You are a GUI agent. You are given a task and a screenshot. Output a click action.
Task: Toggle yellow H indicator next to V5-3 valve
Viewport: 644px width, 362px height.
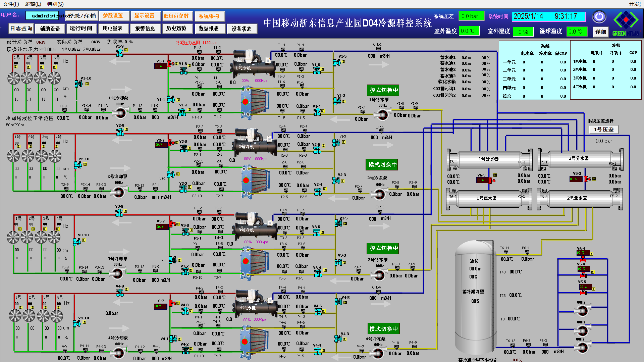pyautogui.click(x=594, y=179)
